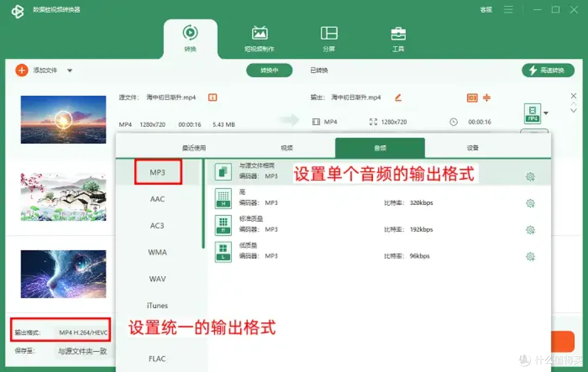
Task: Edit output filename with pencil icon
Action: [x=398, y=97]
